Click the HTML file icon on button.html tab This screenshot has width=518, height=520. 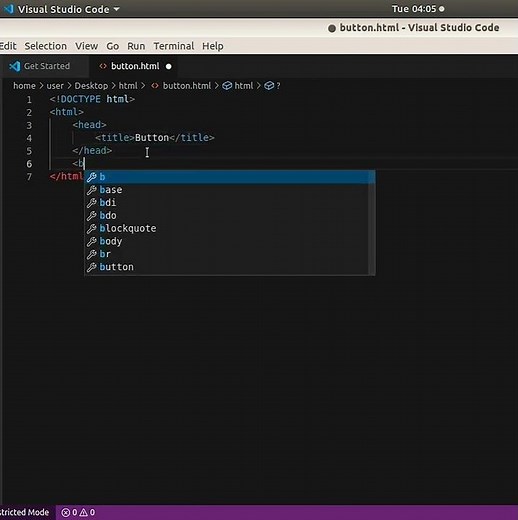[103, 66]
